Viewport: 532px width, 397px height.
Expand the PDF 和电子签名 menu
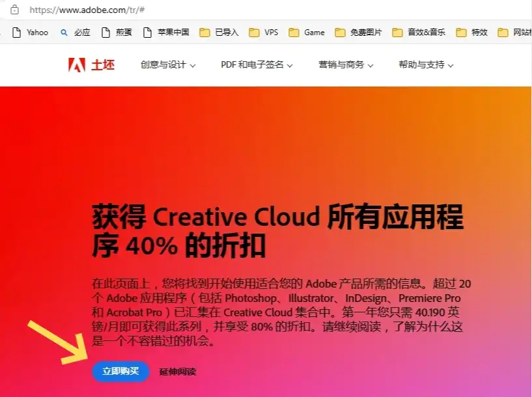(257, 64)
